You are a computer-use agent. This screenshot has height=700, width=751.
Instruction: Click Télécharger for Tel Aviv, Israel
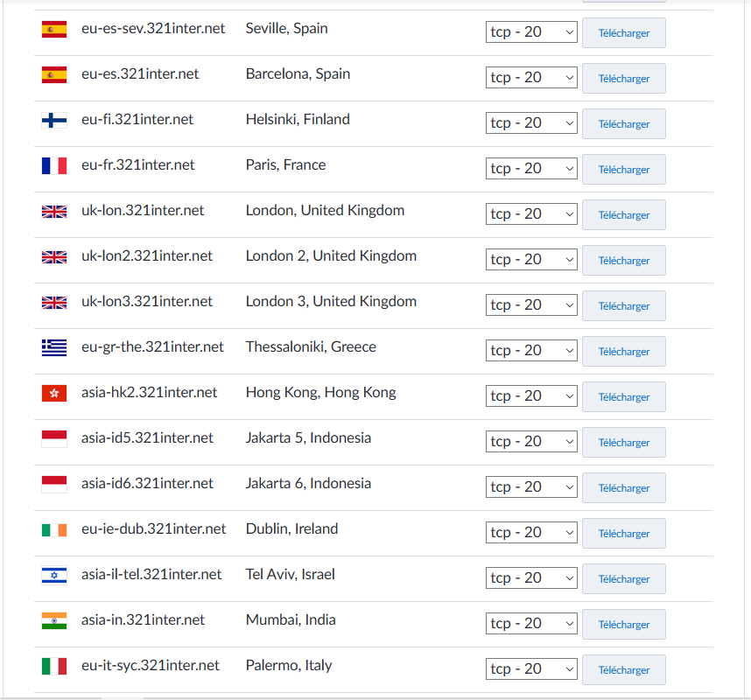(x=623, y=578)
